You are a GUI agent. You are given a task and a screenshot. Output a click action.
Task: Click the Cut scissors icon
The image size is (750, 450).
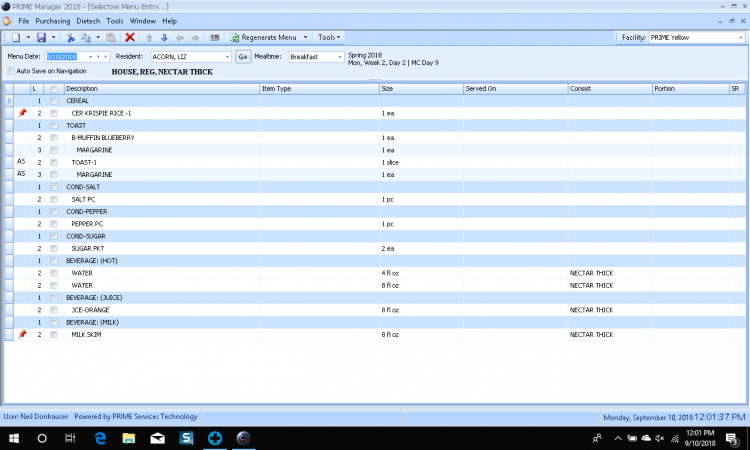pyautogui.click(x=71, y=37)
